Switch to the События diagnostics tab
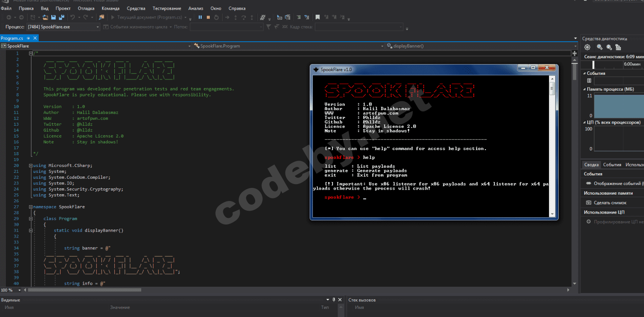 [x=612, y=165]
